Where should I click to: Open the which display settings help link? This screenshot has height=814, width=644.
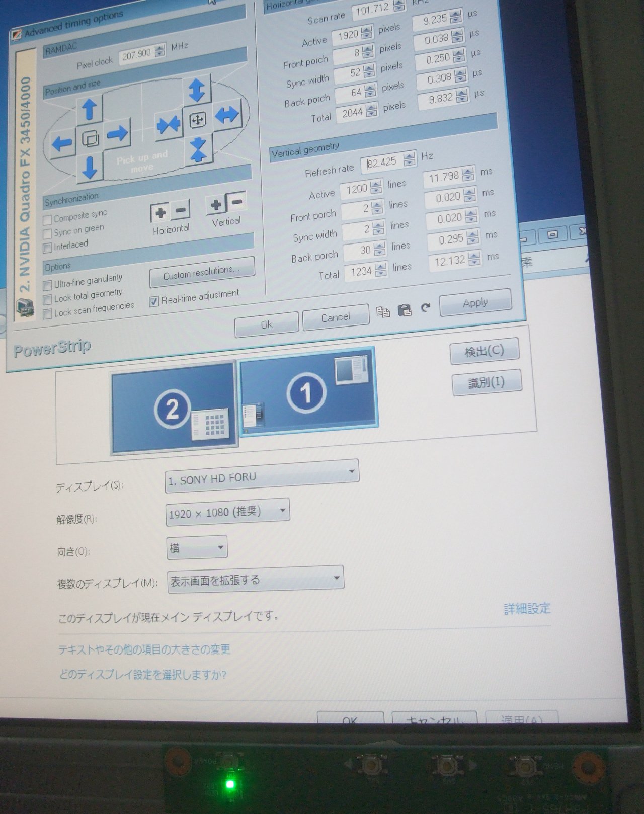(x=143, y=674)
